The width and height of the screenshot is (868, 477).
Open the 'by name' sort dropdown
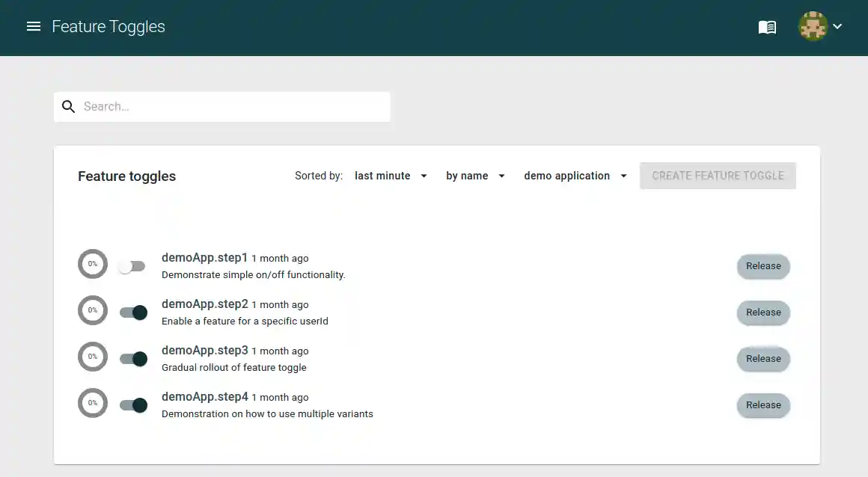475,176
